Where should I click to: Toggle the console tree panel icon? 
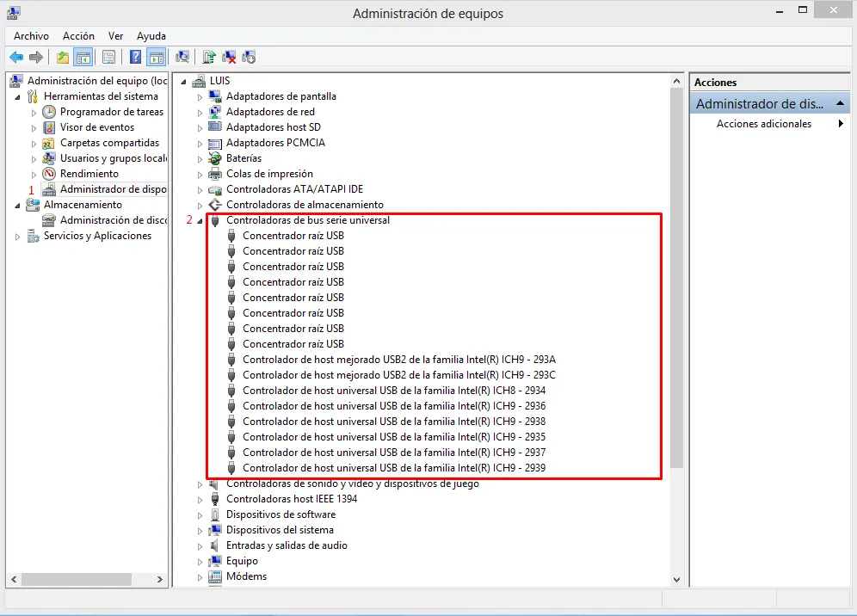(83, 58)
